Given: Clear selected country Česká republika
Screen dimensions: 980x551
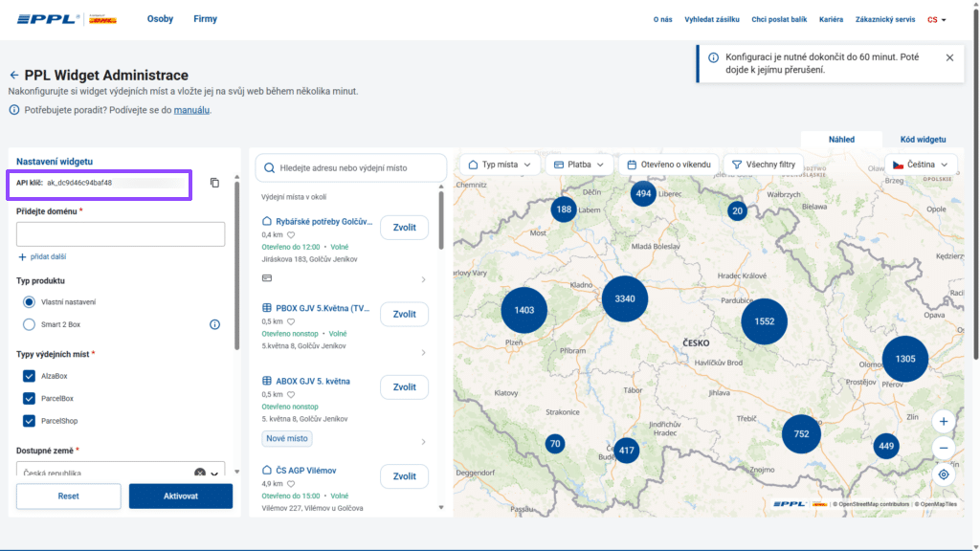Looking at the screenshot, I should pyautogui.click(x=199, y=473).
